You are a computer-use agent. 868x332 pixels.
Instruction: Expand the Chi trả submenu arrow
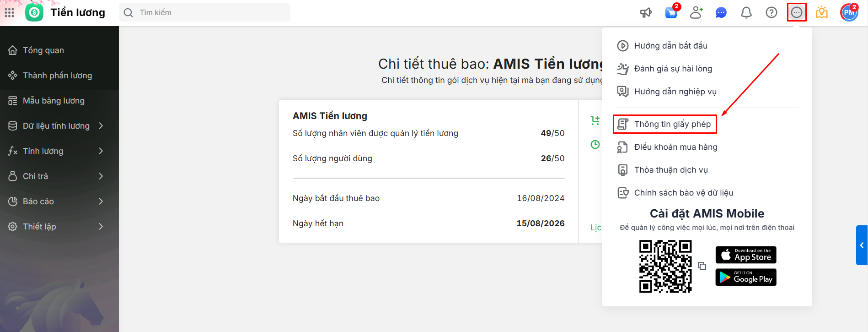101,176
